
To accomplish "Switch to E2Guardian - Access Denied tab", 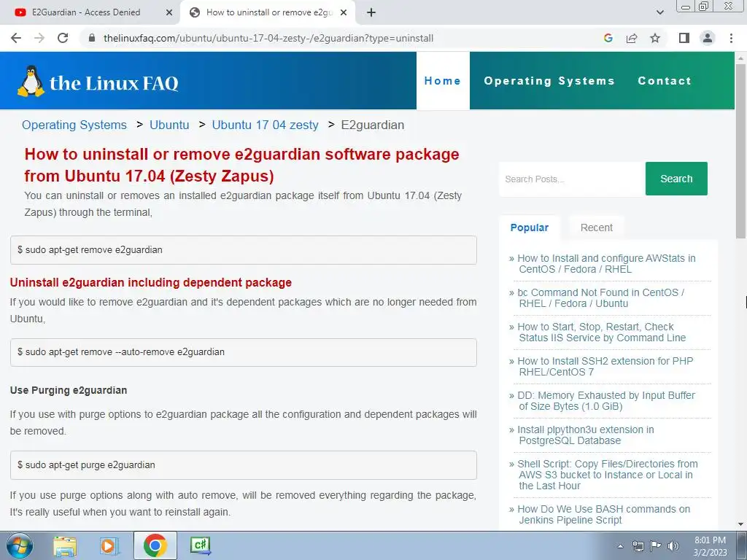I will pos(90,12).
